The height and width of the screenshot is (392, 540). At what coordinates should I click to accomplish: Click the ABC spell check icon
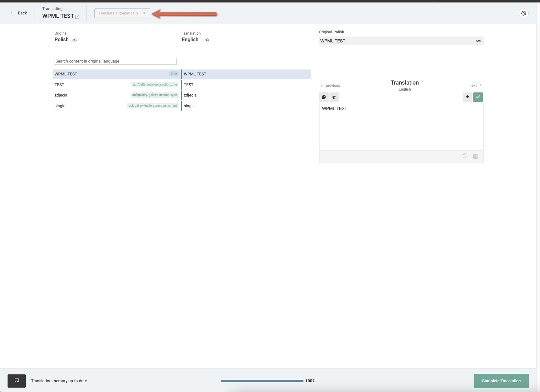(x=465, y=156)
